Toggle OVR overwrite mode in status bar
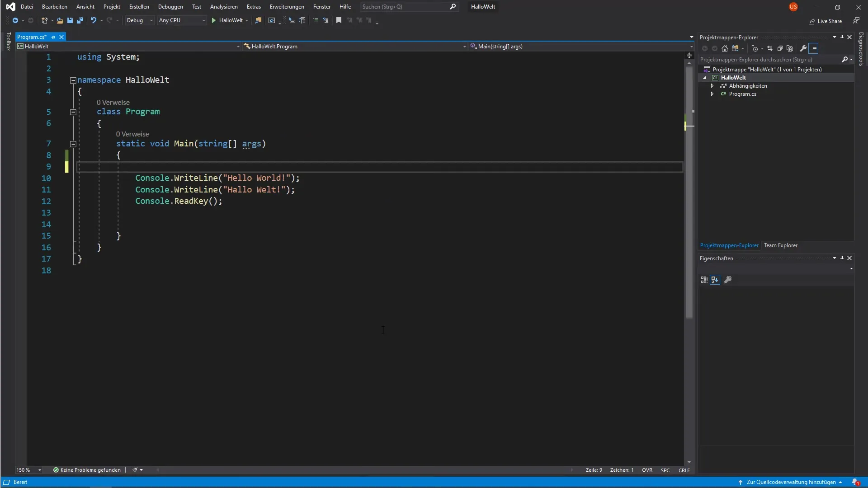 [647, 470]
